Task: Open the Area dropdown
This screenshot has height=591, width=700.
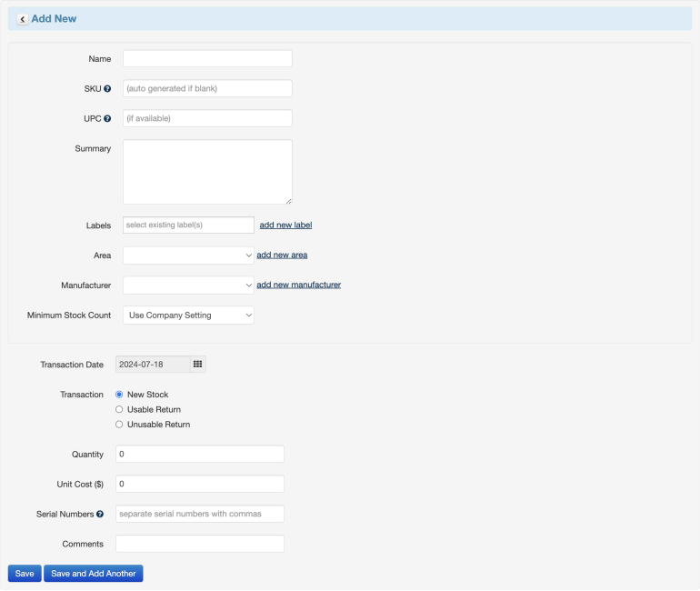Action: (188, 255)
